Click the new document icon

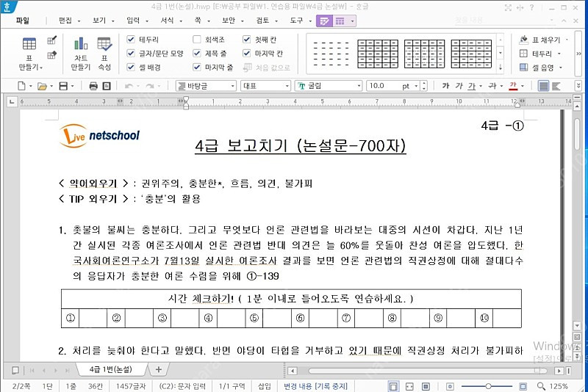tap(22, 86)
